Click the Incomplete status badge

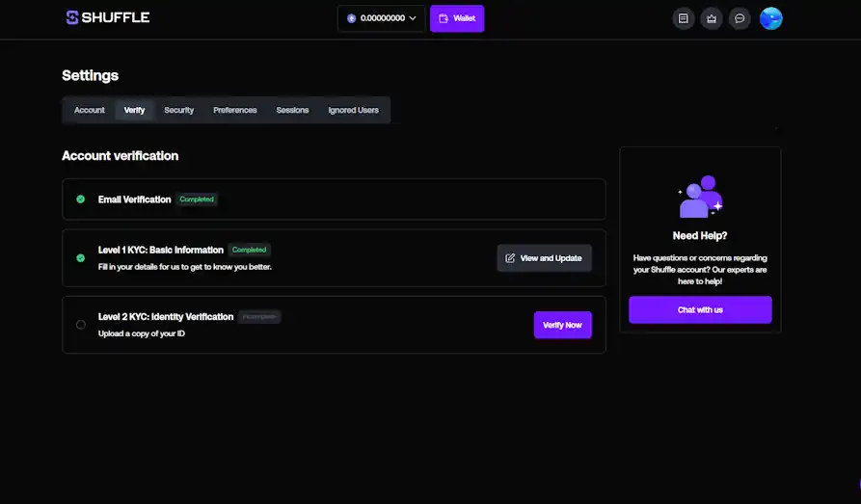[259, 316]
